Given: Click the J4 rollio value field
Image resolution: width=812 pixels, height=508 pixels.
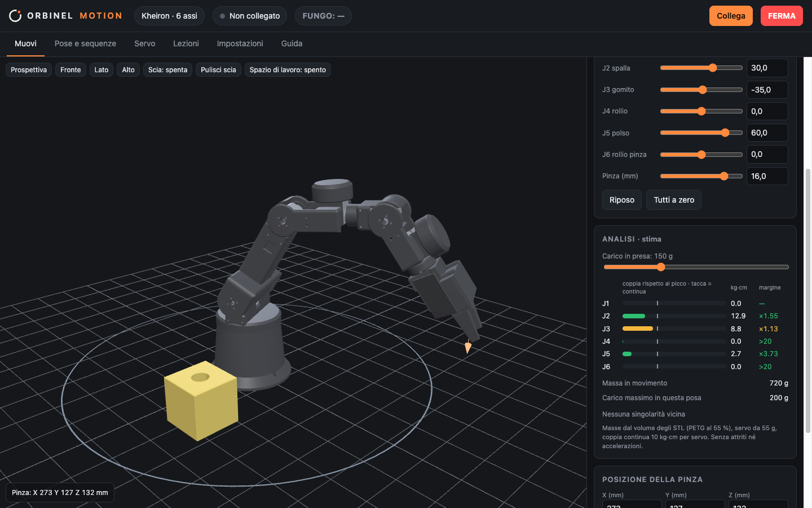Looking at the screenshot, I should tap(767, 111).
